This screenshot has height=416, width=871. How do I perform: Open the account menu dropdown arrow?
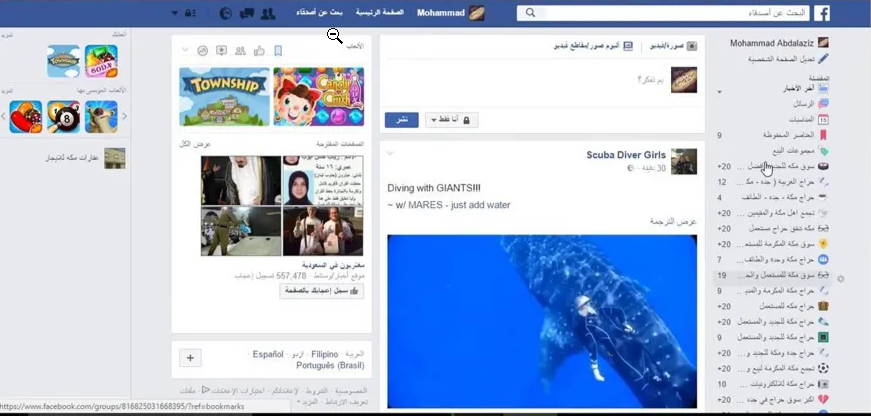(175, 13)
